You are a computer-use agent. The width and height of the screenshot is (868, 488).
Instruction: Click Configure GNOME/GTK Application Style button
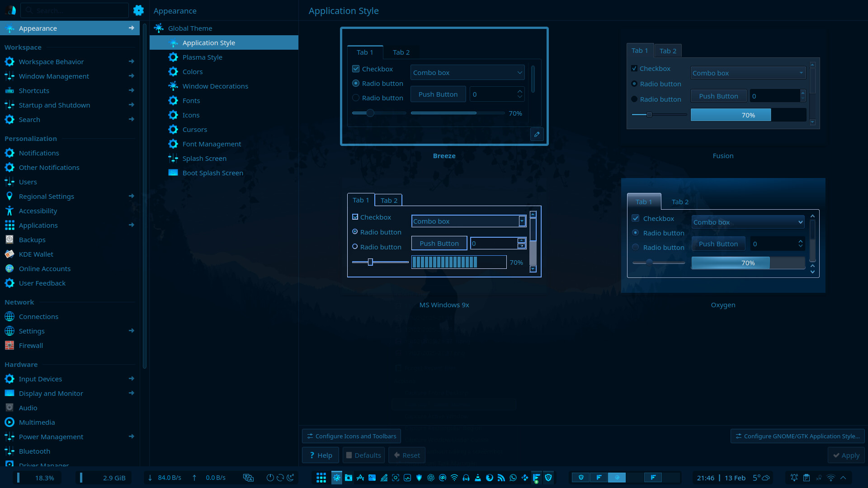pyautogui.click(x=797, y=436)
